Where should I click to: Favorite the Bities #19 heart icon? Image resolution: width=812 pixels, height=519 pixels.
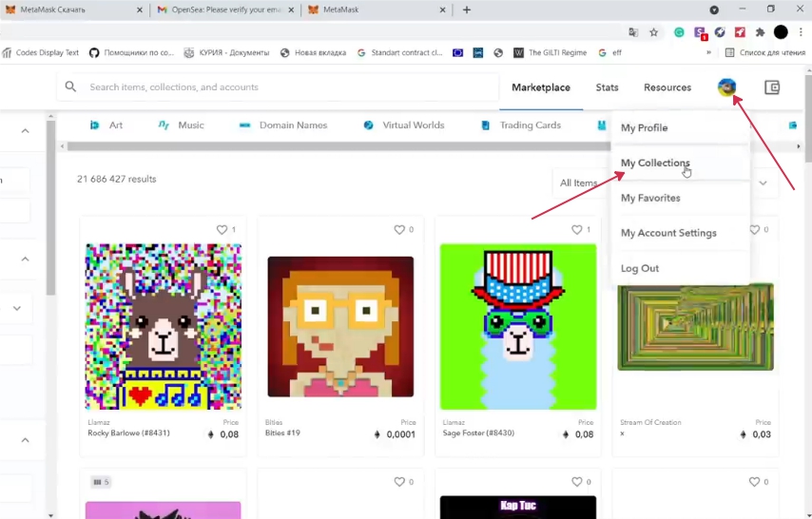399,230
